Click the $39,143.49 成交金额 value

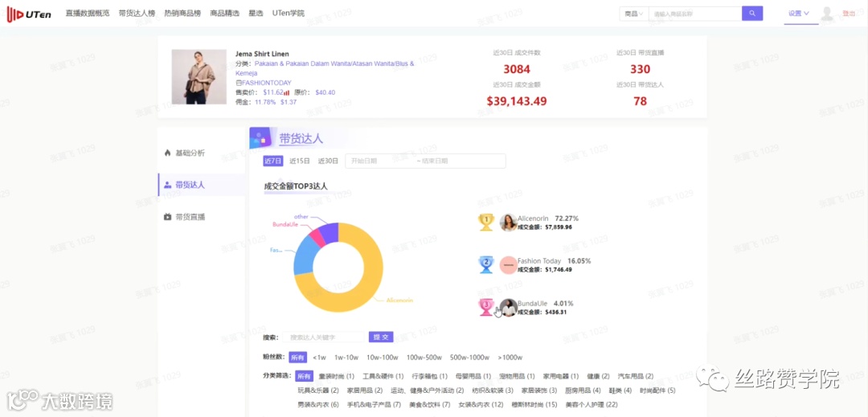tap(517, 101)
